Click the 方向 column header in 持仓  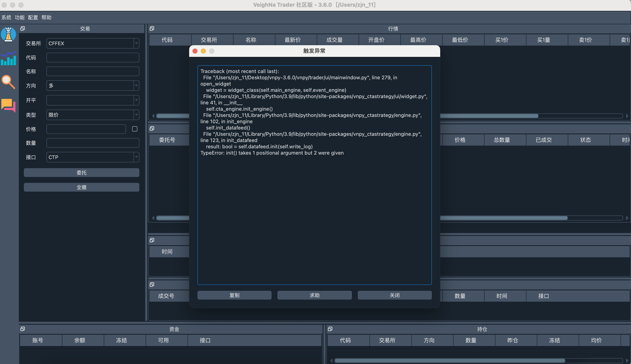(429, 340)
